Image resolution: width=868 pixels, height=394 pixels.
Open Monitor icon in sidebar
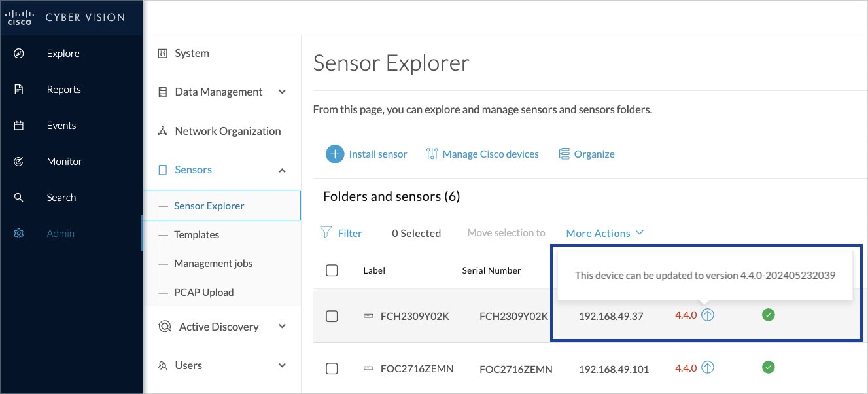point(19,162)
